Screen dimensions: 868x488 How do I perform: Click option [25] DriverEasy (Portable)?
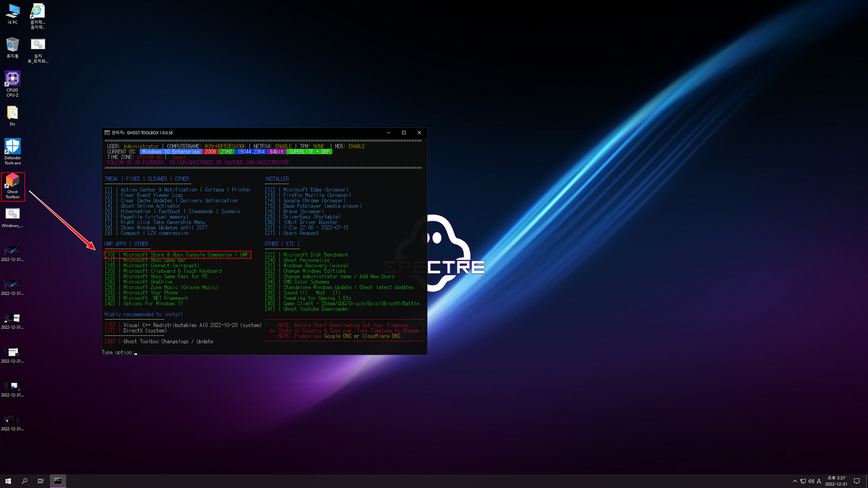303,217
